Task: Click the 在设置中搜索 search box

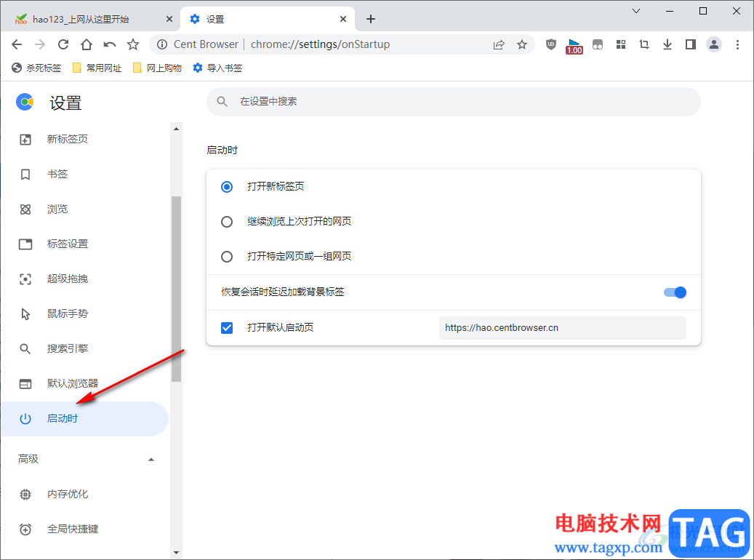Action: click(454, 102)
